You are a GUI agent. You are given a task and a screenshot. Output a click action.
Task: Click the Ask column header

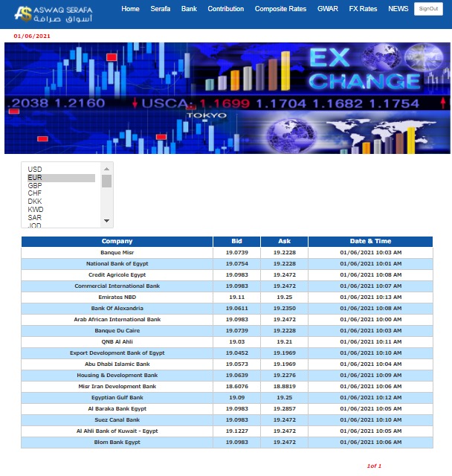tap(284, 241)
